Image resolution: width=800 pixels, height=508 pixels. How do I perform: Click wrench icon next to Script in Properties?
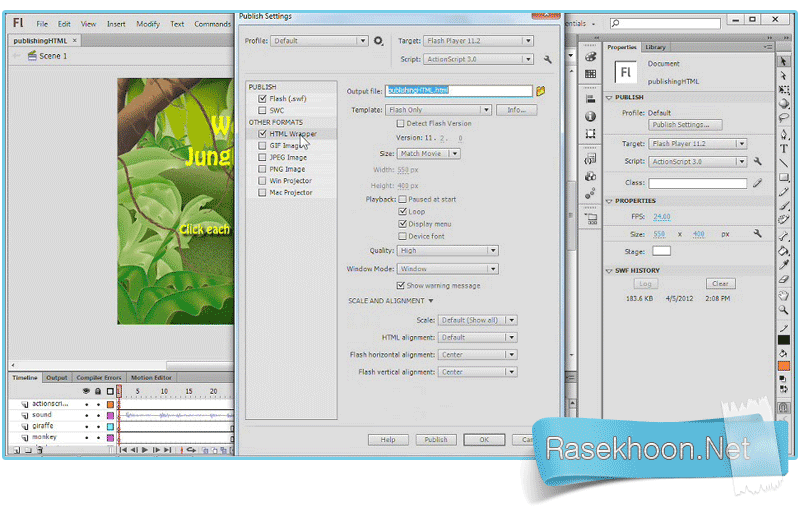(x=758, y=161)
